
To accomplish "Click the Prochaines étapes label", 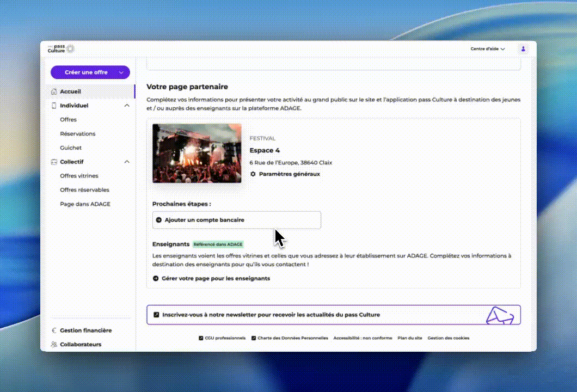I will (x=182, y=204).
